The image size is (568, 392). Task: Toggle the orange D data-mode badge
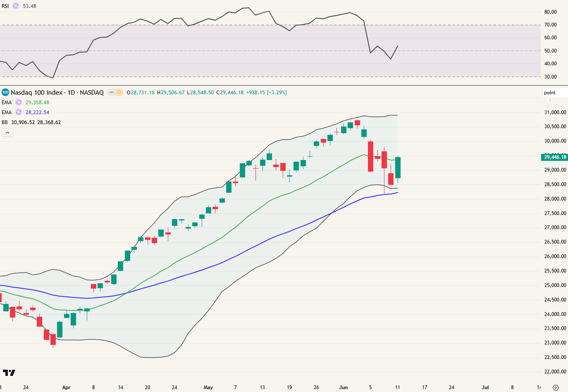tap(119, 92)
